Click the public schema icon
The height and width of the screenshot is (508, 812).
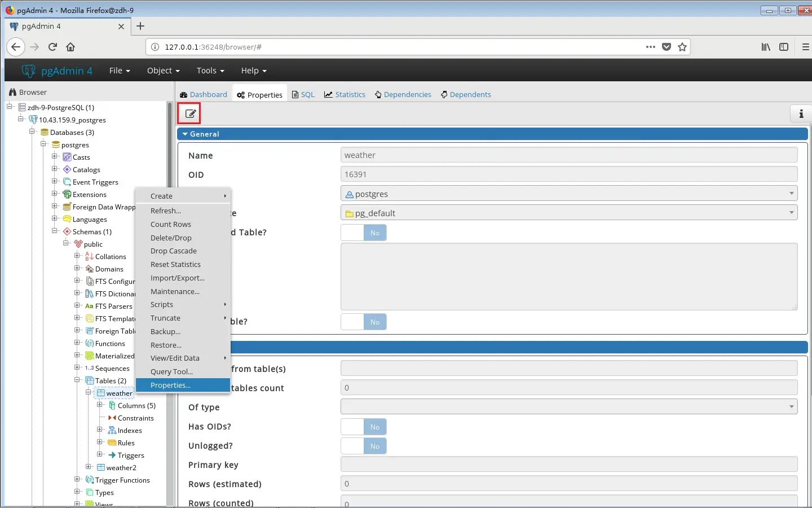[78, 244]
